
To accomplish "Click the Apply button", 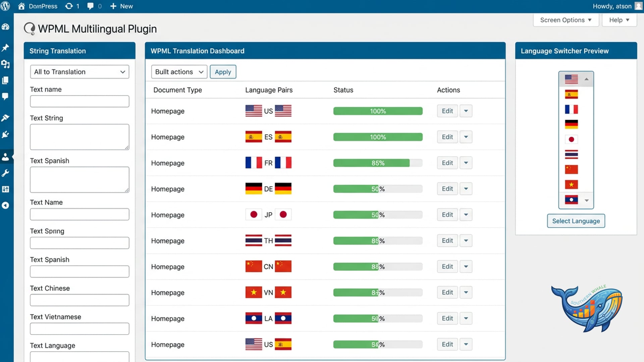I will coord(223,72).
